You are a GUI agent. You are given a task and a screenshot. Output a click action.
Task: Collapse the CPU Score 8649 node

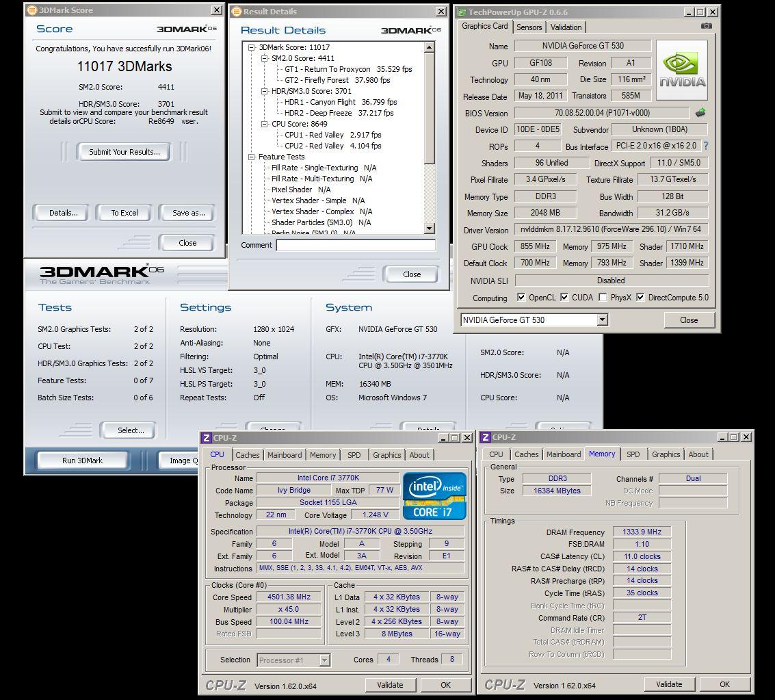(x=264, y=124)
